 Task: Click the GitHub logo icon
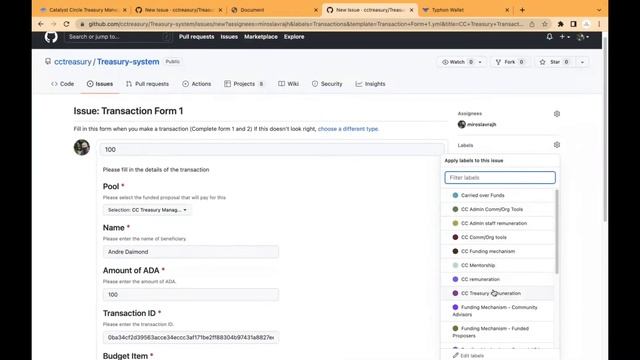tap(51, 37)
